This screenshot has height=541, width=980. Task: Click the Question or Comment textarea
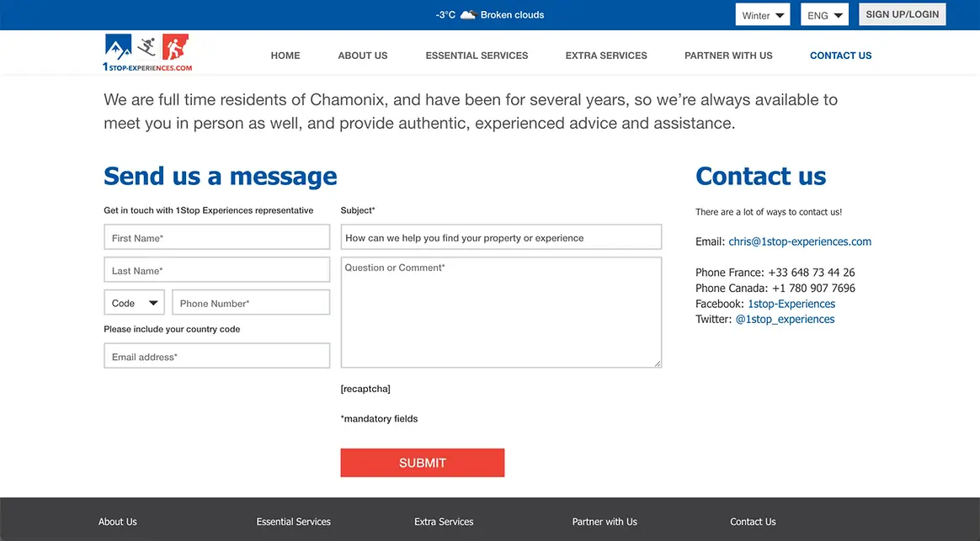pyautogui.click(x=501, y=312)
